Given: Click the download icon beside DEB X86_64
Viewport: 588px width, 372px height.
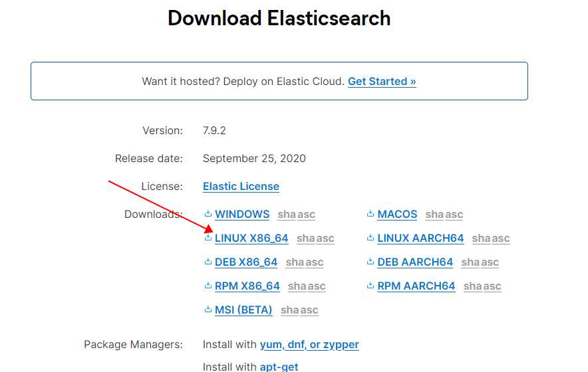Looking at the screenshot, I should [x=208, y=262].
